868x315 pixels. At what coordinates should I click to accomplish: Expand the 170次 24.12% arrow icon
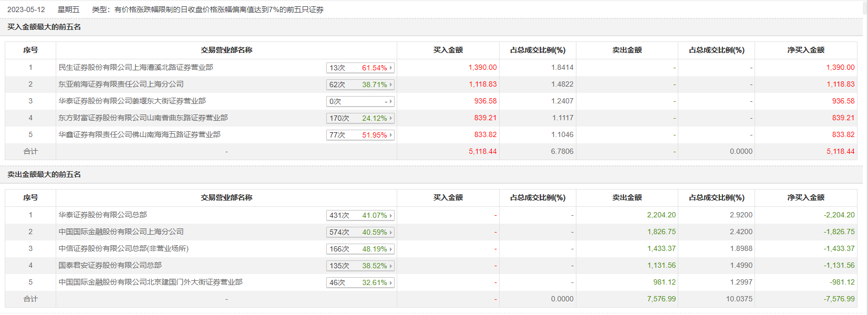(391, 119)
